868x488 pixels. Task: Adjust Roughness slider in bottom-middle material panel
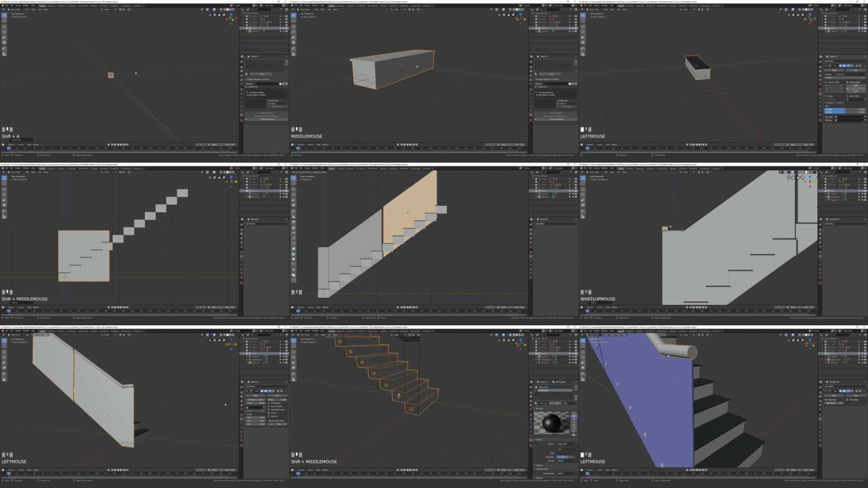tap(565, 457)
